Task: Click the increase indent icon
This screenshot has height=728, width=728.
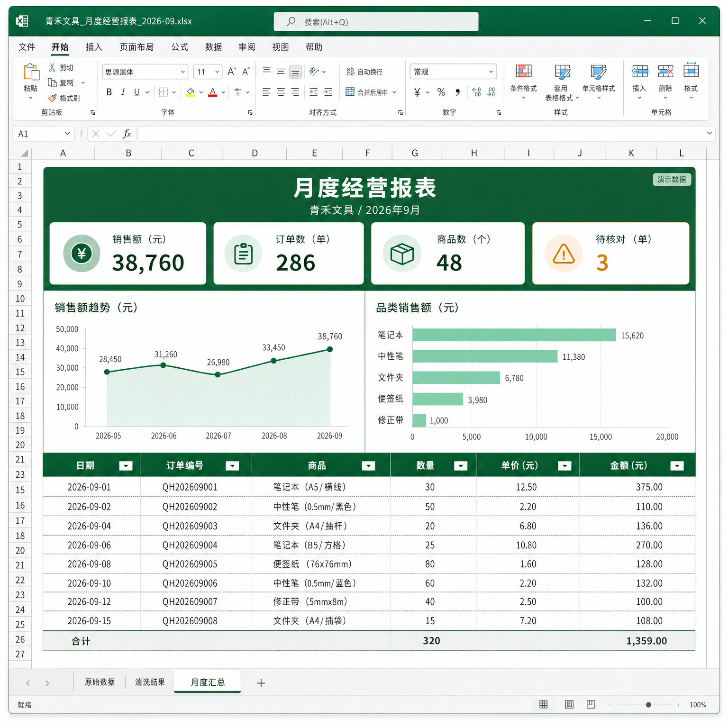Action: [x=328, y=92]
